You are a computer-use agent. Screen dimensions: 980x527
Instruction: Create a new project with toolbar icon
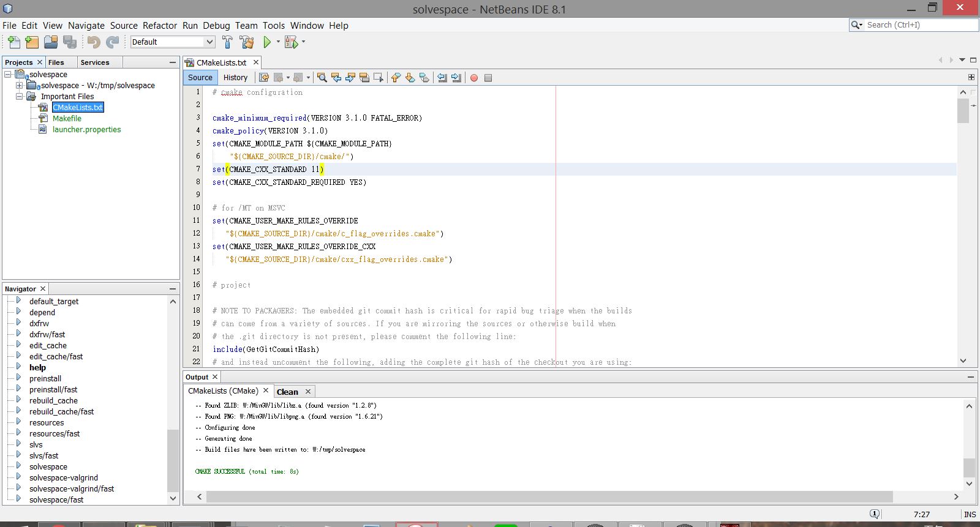tap(32, 42)
